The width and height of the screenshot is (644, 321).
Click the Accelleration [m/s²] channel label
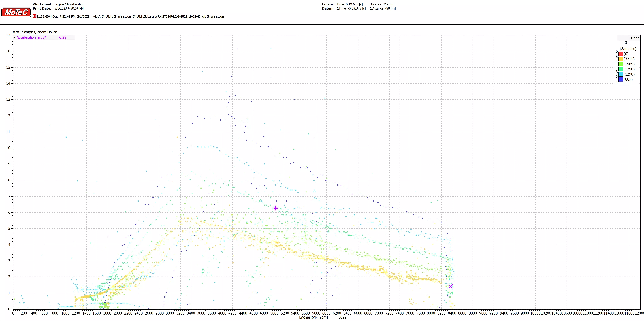coord(32,37)
